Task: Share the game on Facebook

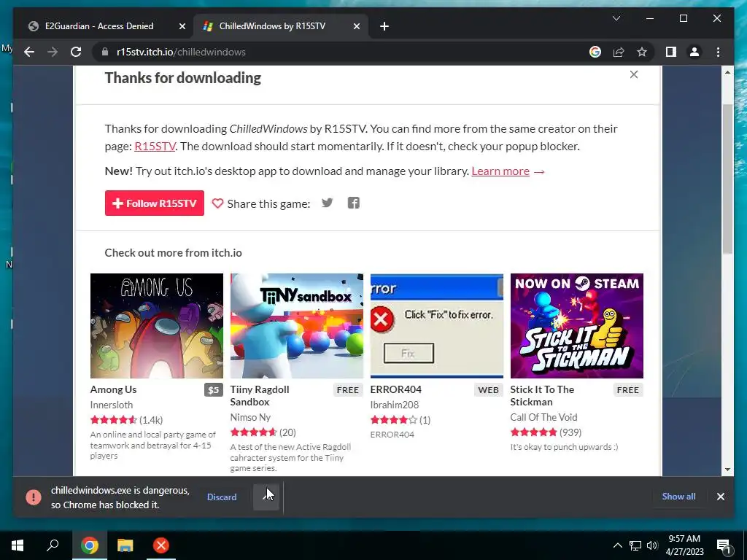Action: pyautogui.click(x=354, y=203)
